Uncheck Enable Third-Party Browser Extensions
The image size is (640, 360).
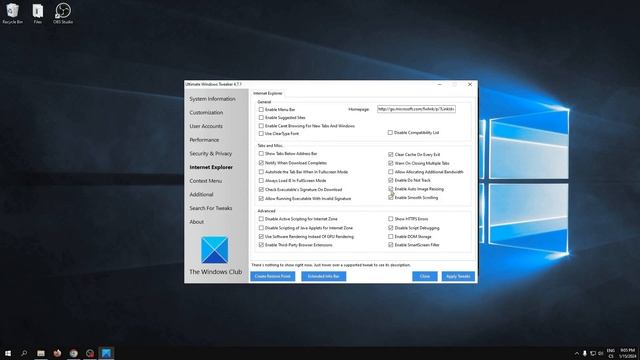click(261, 245)
